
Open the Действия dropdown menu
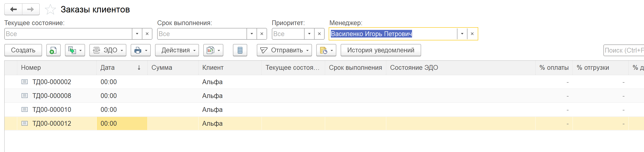177,50
